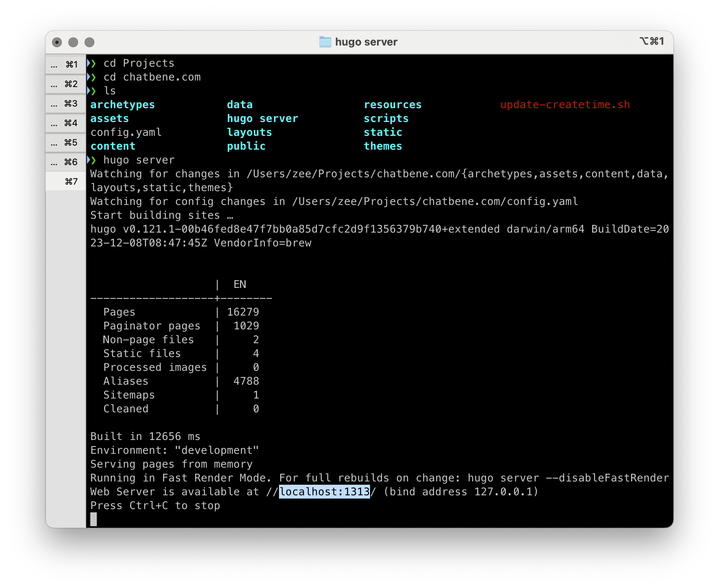Viewport: 719px width, 588px height.
Task: Click the 'Press Ctrl+C to stop' line
Action: 155,506
